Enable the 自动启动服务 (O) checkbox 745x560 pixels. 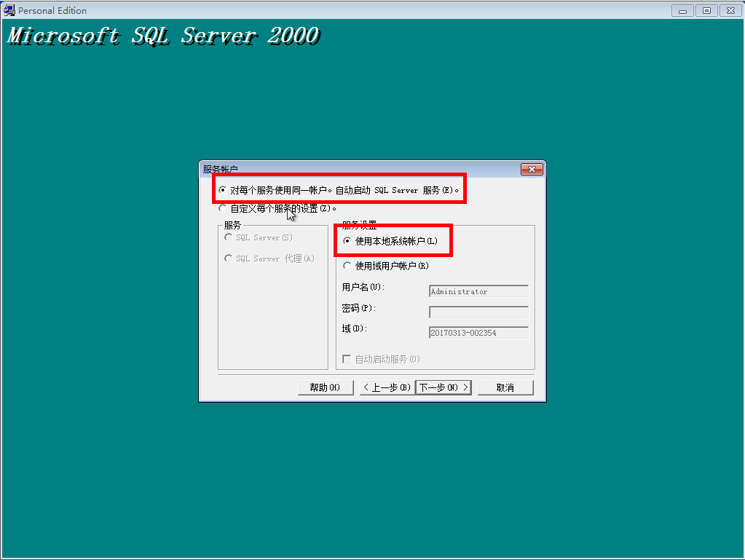pyautogui.click(x=347, y=359)
